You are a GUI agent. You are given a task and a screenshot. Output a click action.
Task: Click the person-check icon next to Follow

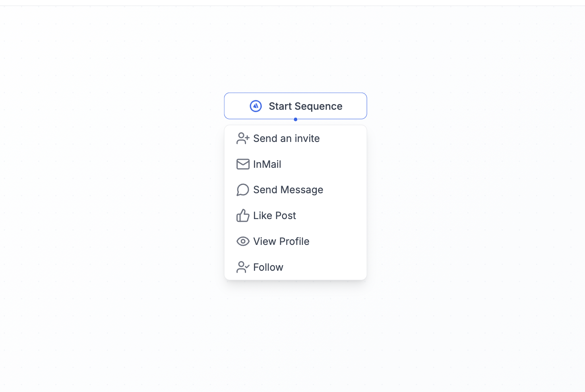pos(242,267)
